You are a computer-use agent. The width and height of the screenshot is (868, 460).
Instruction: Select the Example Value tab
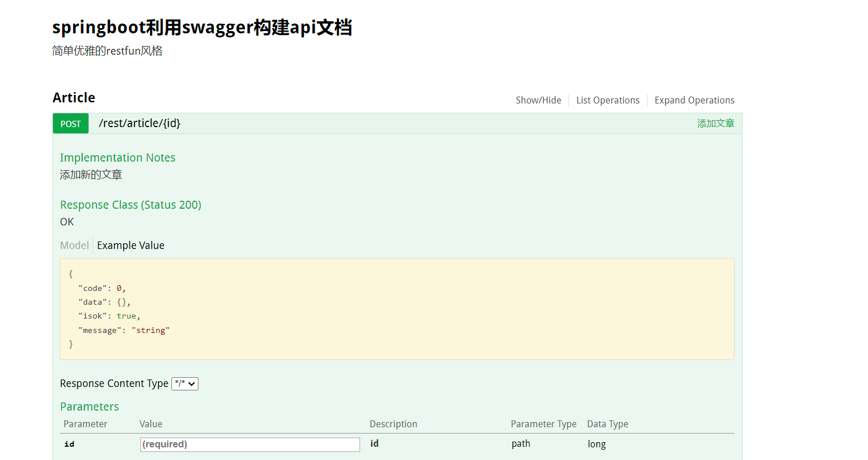131,246
